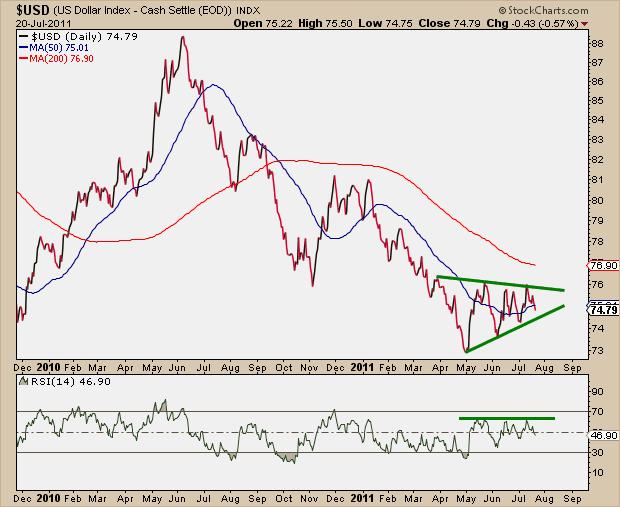620x507 pixels.
Task: Click Oct on the RSI panel date axis
Action: point(284,499)
